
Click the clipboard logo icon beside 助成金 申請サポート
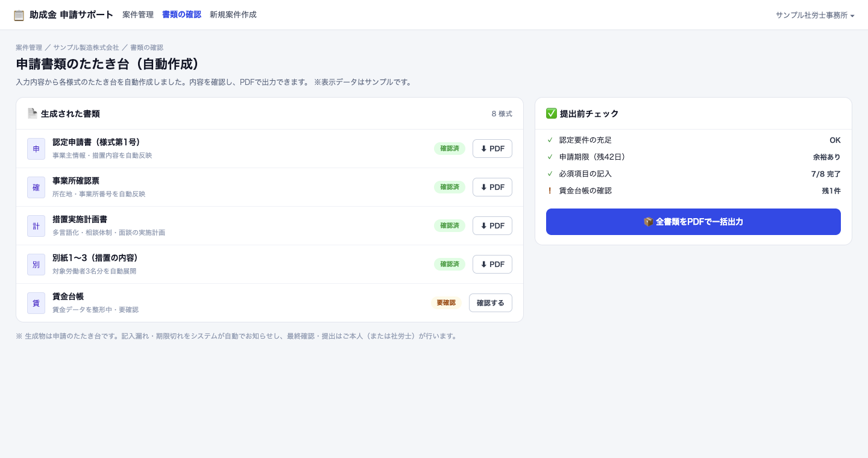point(19,15)
